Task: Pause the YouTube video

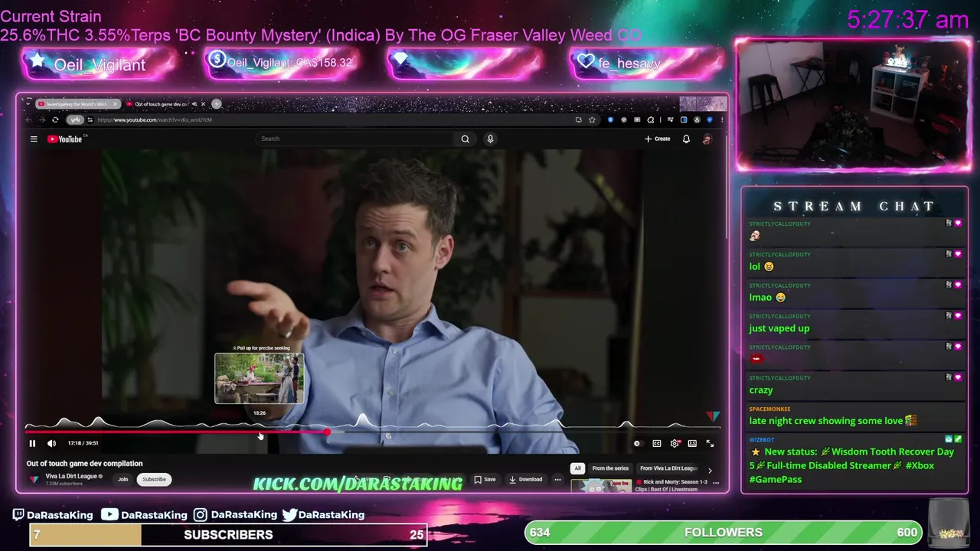Action: pyautogui.click(x=32, y=443)
